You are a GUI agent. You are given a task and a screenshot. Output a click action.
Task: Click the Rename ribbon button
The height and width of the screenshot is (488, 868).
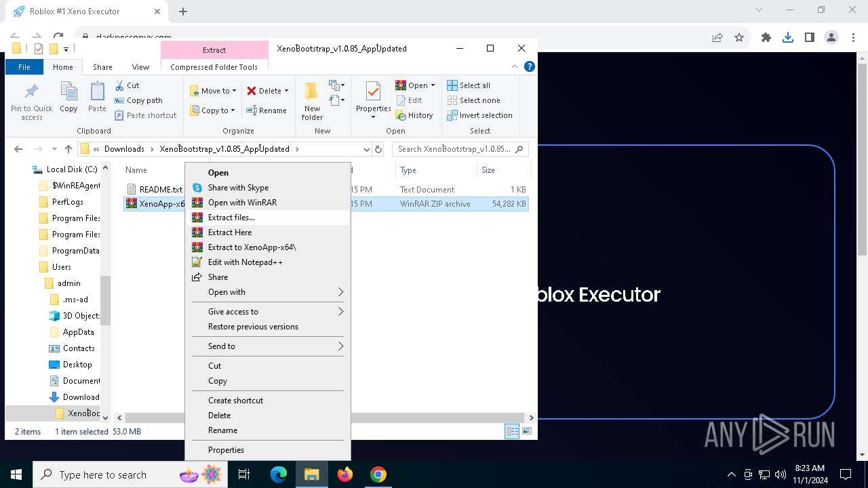tap(267, 110)
